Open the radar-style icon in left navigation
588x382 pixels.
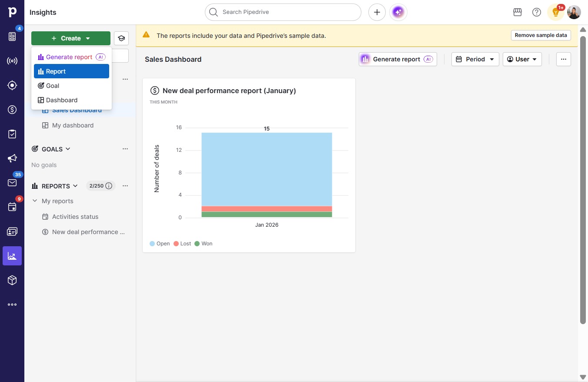[12, 61]
